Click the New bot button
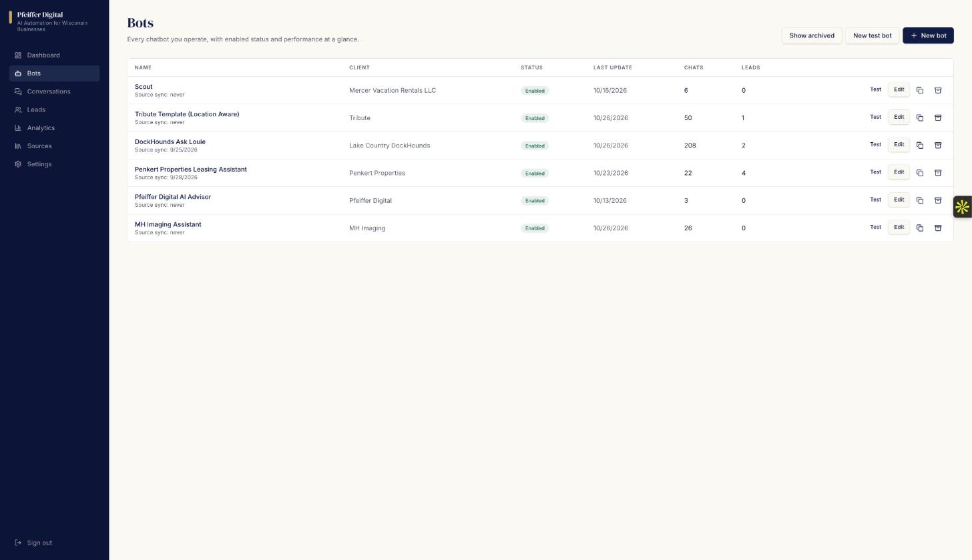 click(x=928, y=35)
